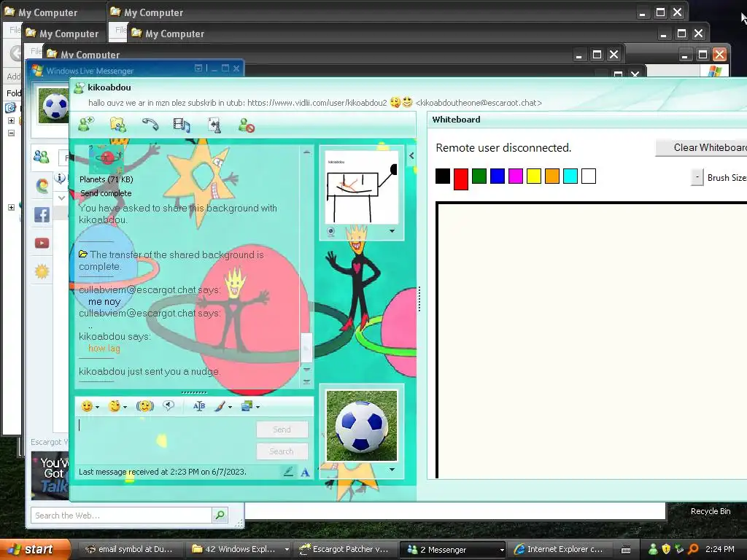Image resolution: width=747 pixels, height=560 pixels.
Task: Select the red color swatch
Action: [x=461, y=179]
